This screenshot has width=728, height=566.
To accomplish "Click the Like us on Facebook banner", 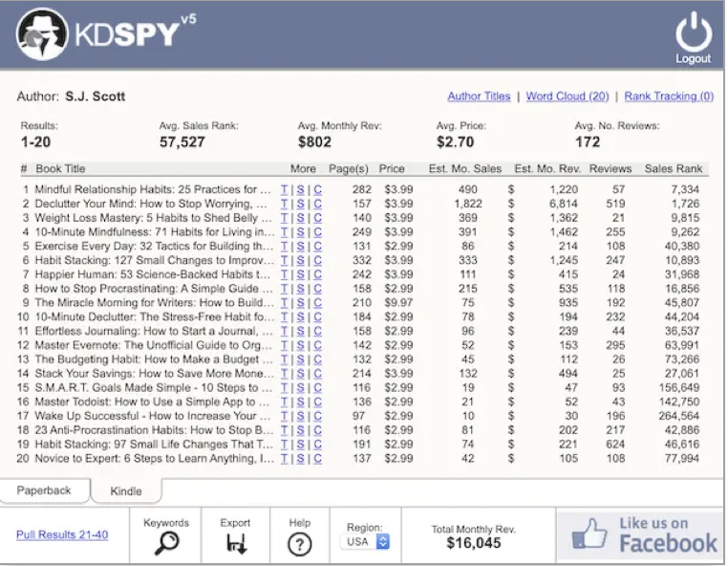I will 641,535.
